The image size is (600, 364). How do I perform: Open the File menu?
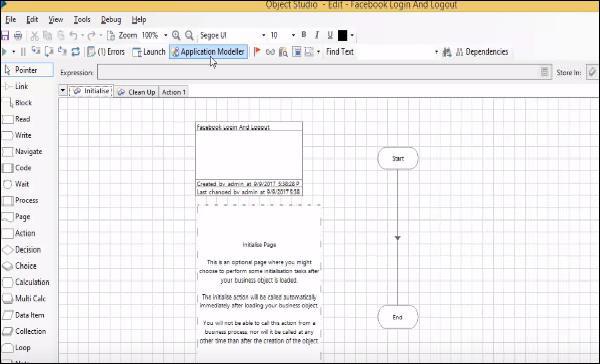[x=10, y=20]
